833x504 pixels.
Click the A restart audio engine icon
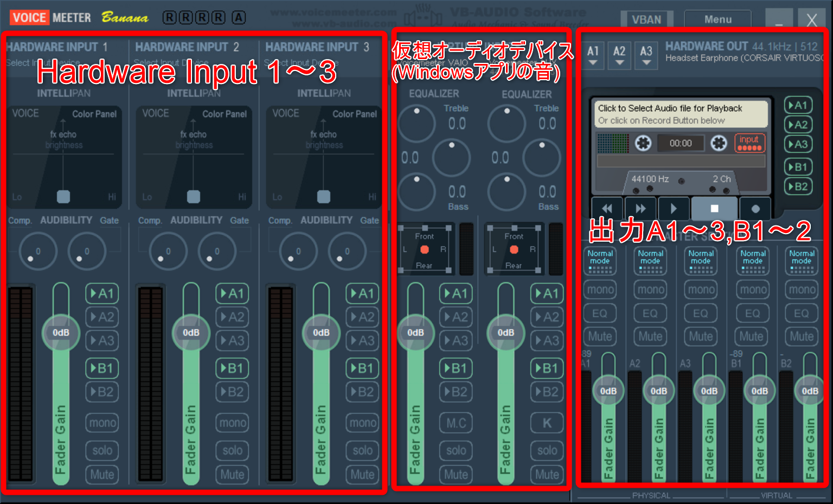tap(239, 18)
